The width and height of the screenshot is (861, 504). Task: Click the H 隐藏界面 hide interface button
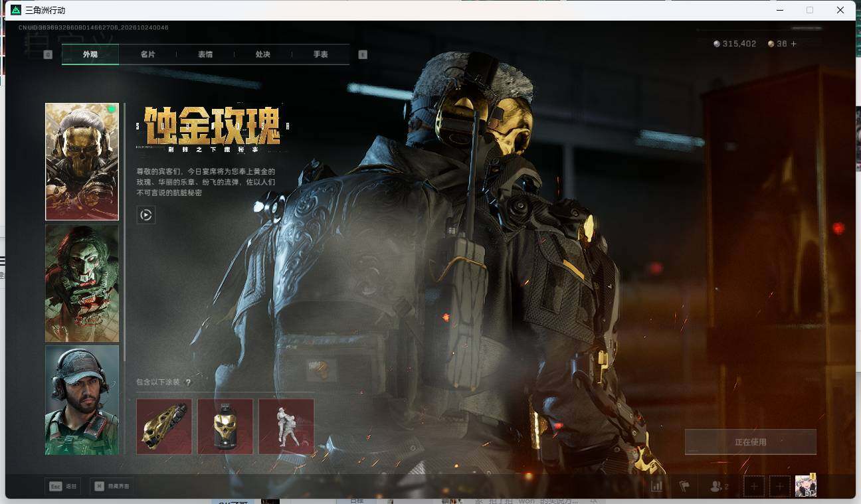pyautogui.click(x=111, y=486)
